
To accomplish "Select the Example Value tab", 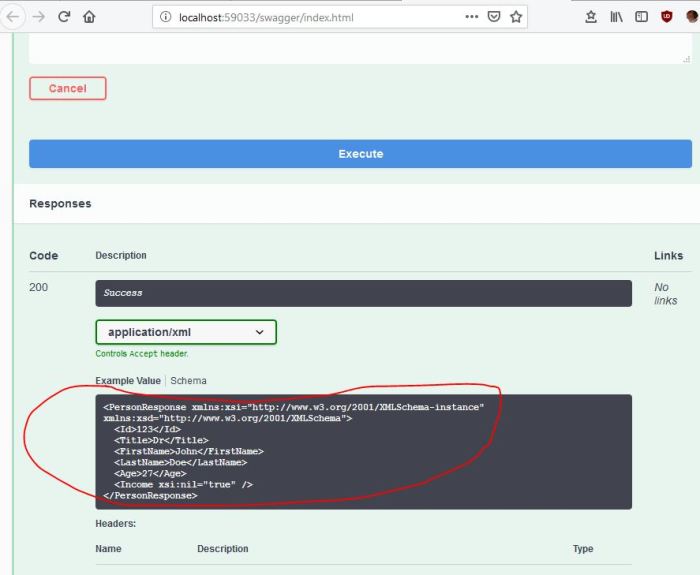I will pos(127,381).
